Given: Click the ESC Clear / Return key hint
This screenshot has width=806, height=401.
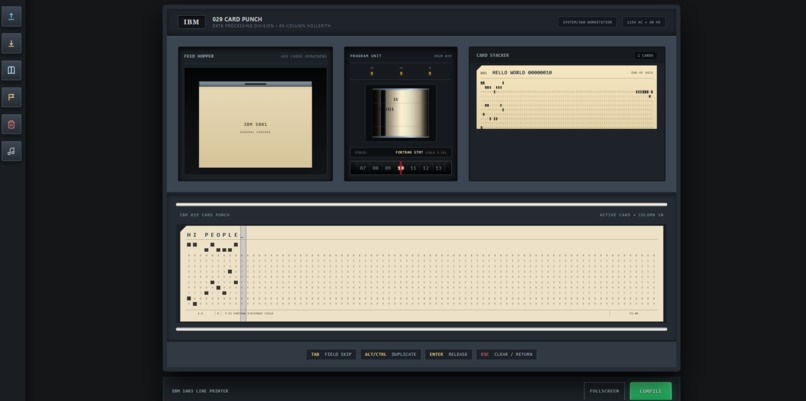Looking at the screenshot, I should [506, 354].
